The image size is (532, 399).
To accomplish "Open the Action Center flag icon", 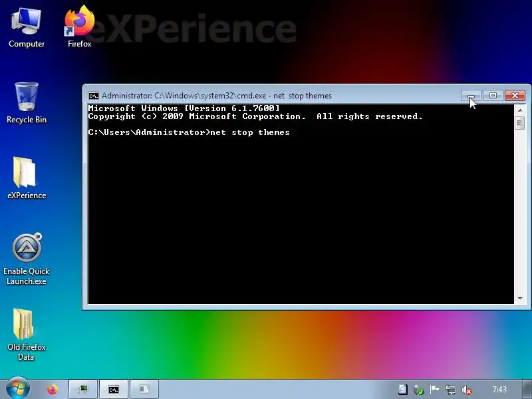I will click(435, 389).
